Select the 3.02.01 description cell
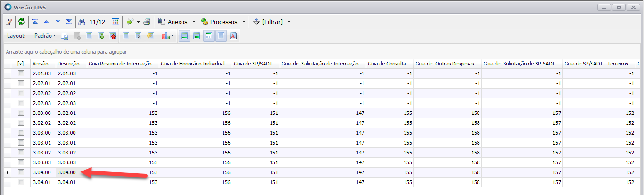 coord(71,113)
